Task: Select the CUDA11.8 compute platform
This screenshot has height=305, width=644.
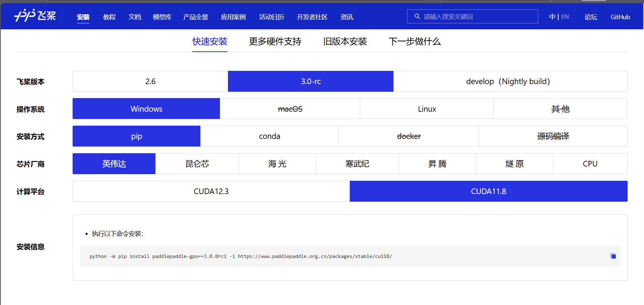Action: (489, 191)
